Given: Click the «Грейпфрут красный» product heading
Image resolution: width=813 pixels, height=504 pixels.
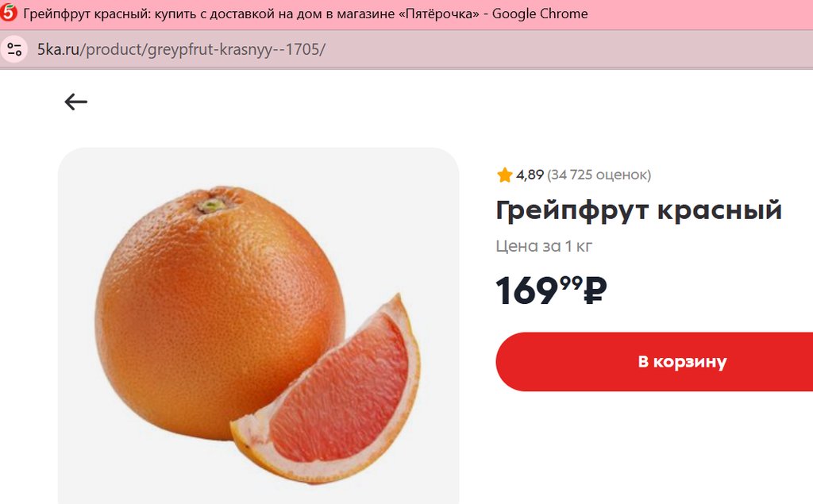Looking at the screenshot, I should 639,210.
